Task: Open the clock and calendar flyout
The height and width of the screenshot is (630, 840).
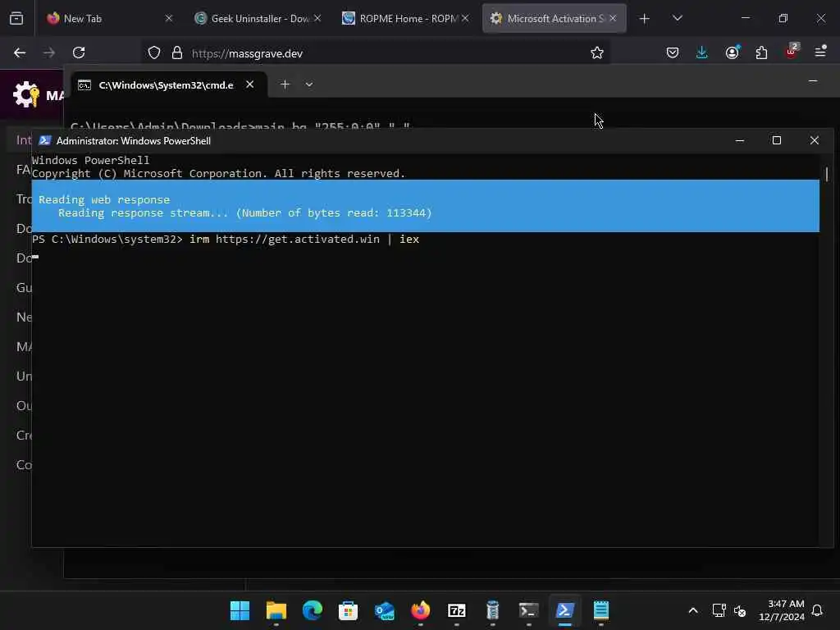Action: coord(782,610)
